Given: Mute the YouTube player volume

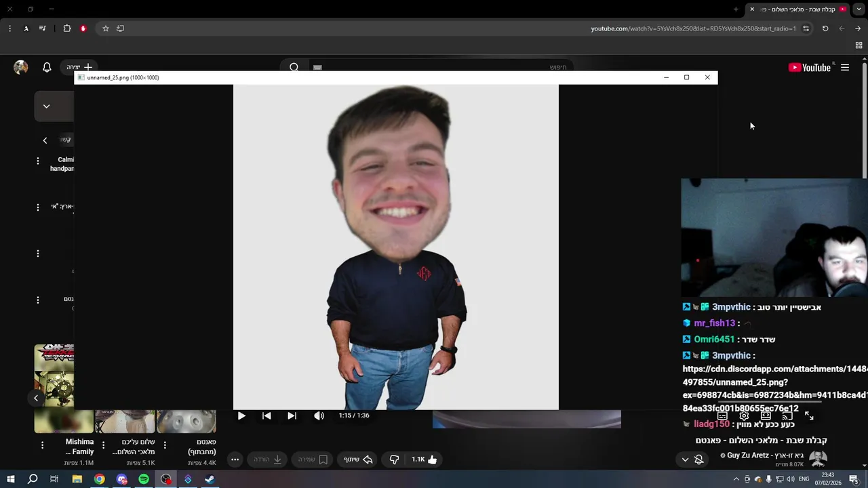Looking at the screenshot, I should 319,415.
